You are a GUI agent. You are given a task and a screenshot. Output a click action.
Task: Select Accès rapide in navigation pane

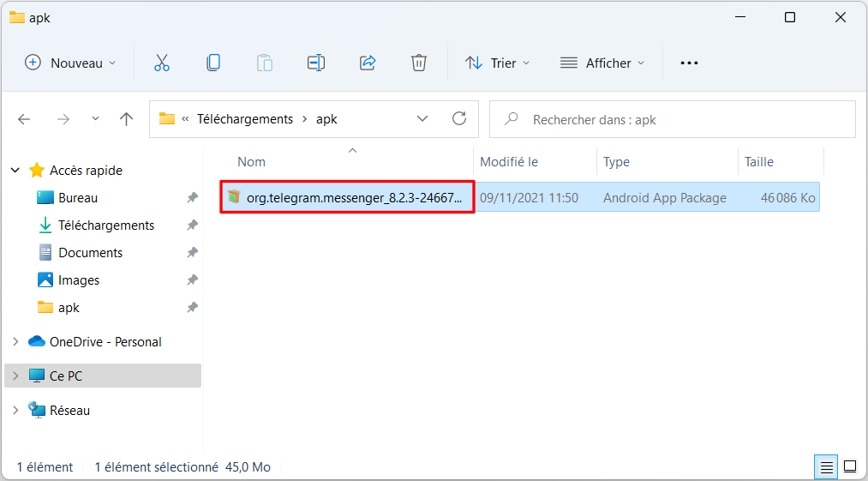point(86,170)
